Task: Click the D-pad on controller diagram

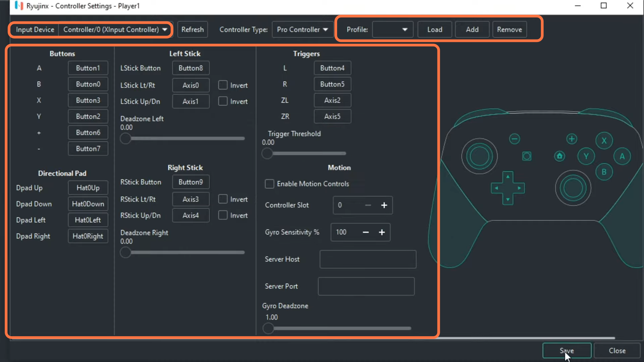Action: [508, 188]
